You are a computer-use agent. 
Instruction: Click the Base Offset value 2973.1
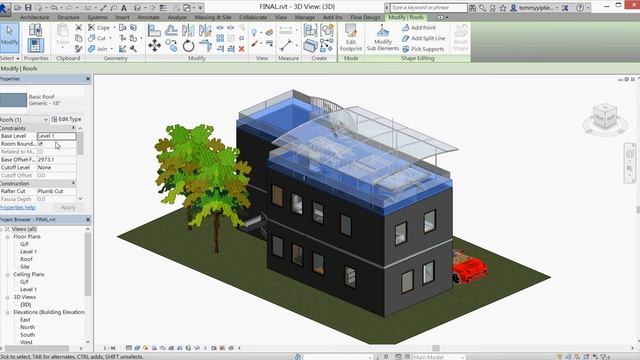[56, 160]
